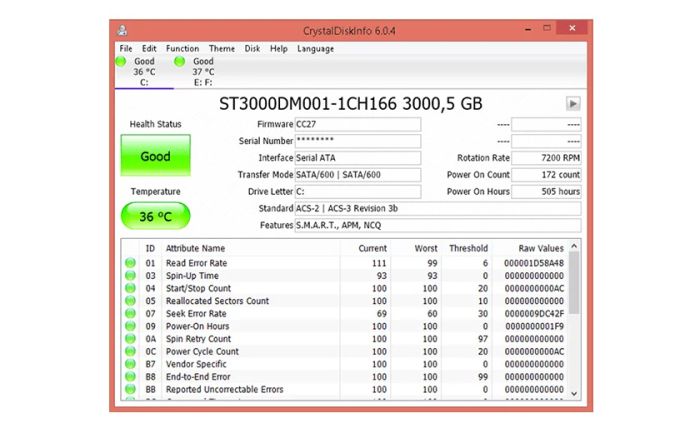
Task: Select the Power Cycle Count text
Action: 202,351
